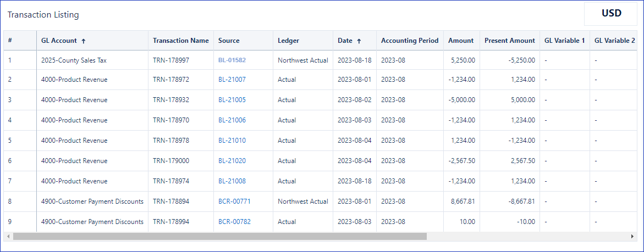The width and height of the screenshot is (644, 252).
Task: Open source link BCR-00771
Action: point(234,201)
